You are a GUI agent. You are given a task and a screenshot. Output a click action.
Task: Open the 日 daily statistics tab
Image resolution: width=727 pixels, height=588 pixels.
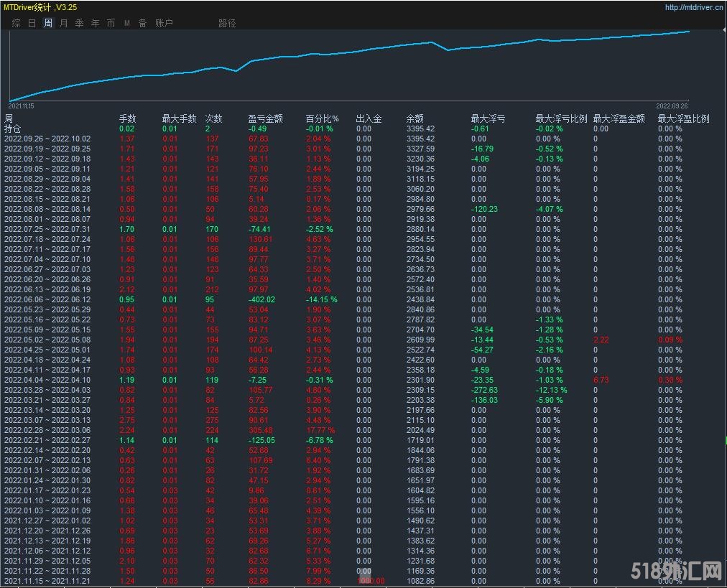(x=32, y=23)
